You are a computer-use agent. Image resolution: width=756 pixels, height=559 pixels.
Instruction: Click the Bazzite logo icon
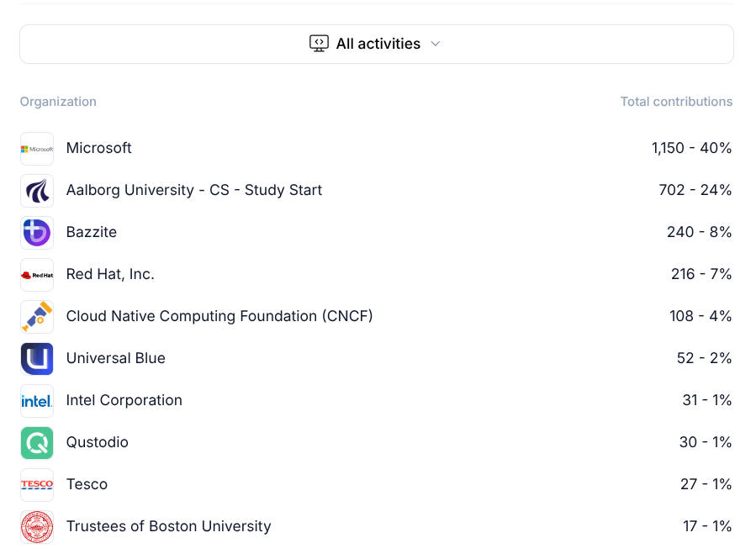tap(37, 233)
